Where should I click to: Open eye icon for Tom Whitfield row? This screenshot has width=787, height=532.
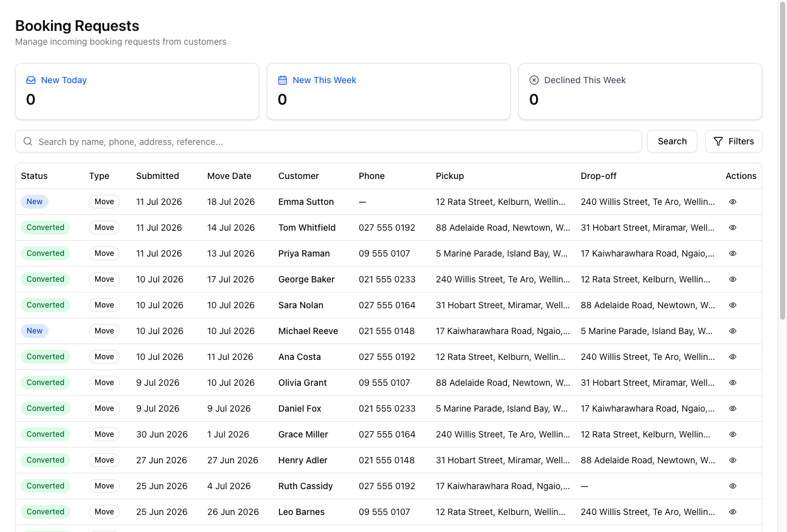(733, 228)
